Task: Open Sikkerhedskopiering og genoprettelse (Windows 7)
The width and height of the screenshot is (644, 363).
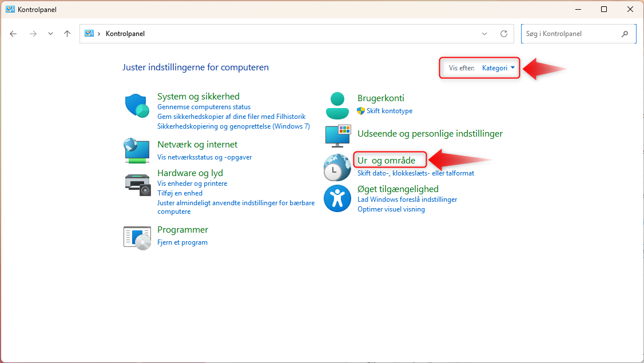Action: tap(233, 126)
